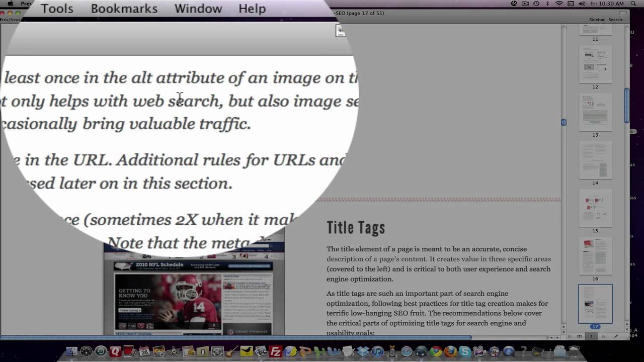644x362 pixels.
Task: Open the Window menu
Action: [x=198, y=9]
